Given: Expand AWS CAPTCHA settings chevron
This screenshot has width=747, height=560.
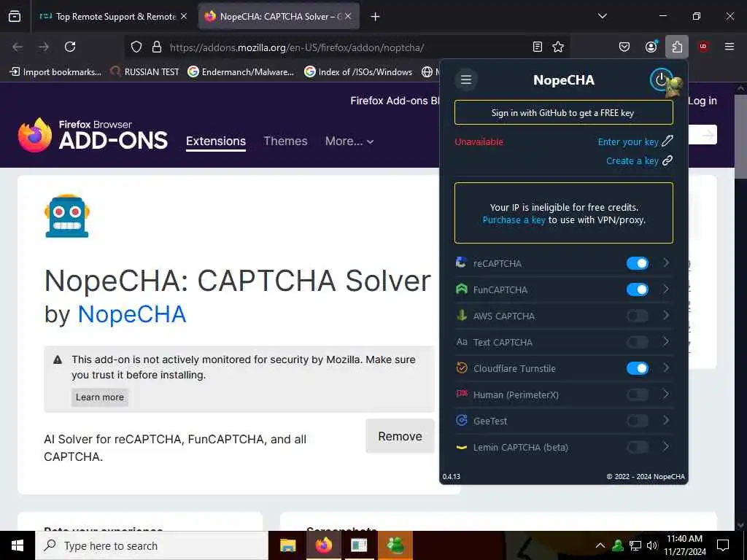Looking at the screenshot, I should [x=666, y=315].
